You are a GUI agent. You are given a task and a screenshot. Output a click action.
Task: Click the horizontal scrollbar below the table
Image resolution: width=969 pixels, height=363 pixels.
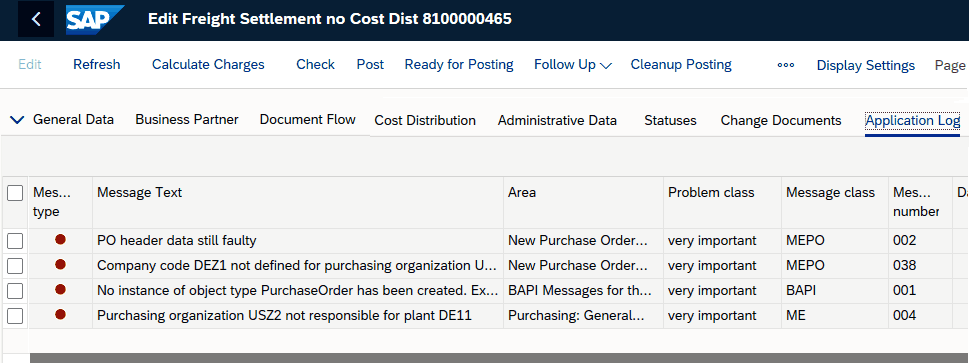tap(498, 358)
